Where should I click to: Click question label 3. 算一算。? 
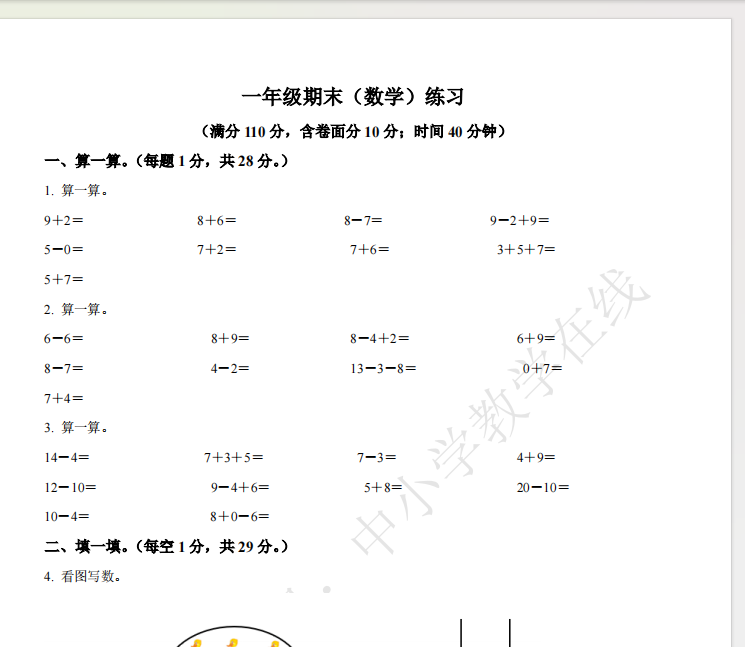(x=76, y=427)
